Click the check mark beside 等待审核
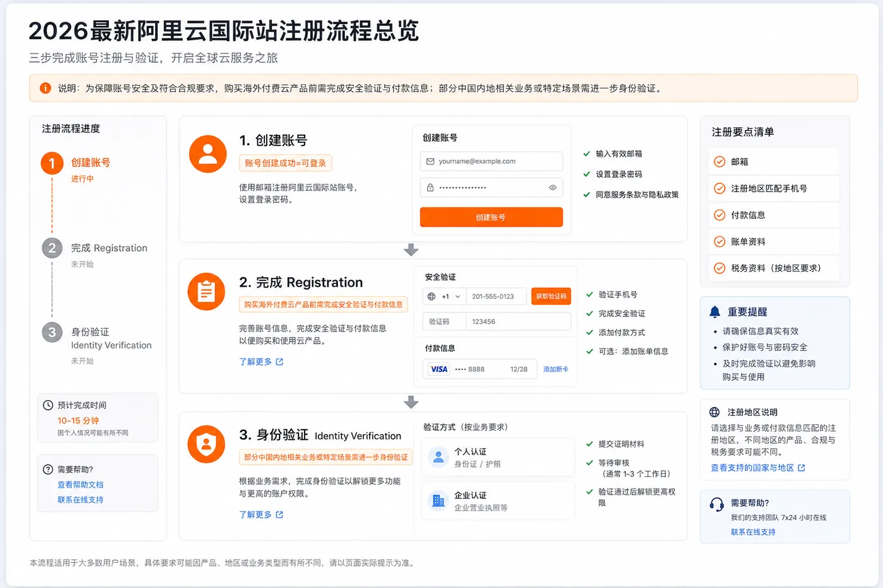Image resolution: width=883 pixels, height=588 pixels. click(x=590, y=463)
